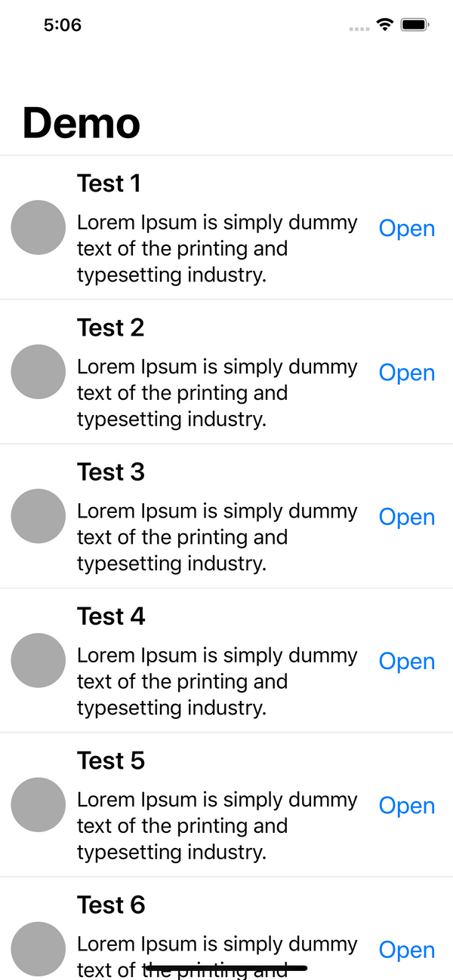Open the Test 1 item

pyautogui.click(x=407, y=229)
